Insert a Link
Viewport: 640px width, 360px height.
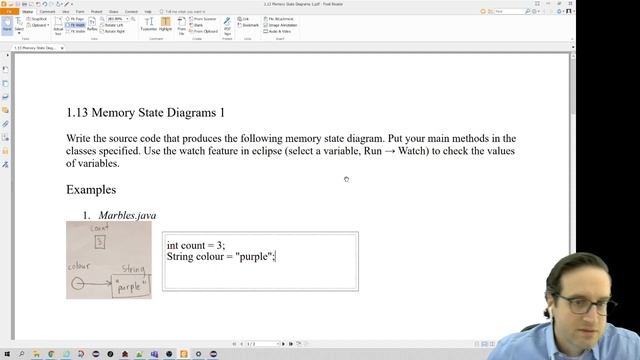click(243, 19)
